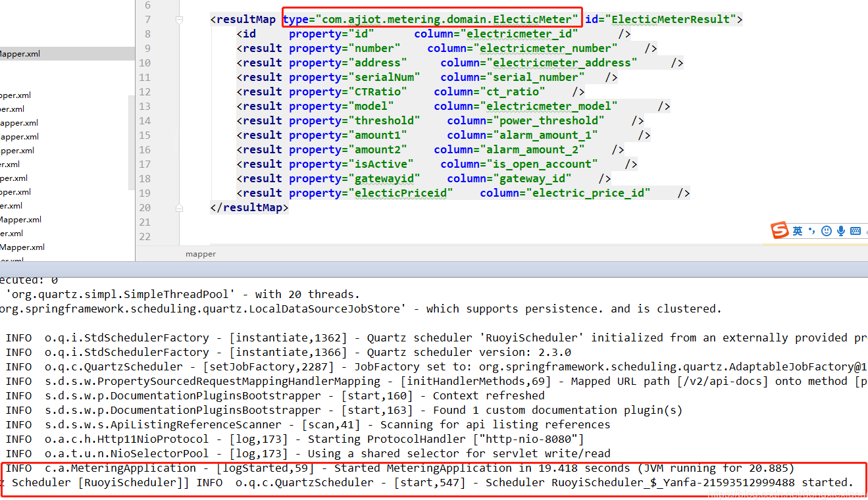This screenshot has width=868, height=500.
Task: Open the Sogou soft keyboard icon
Action: [x=855, y=231]
